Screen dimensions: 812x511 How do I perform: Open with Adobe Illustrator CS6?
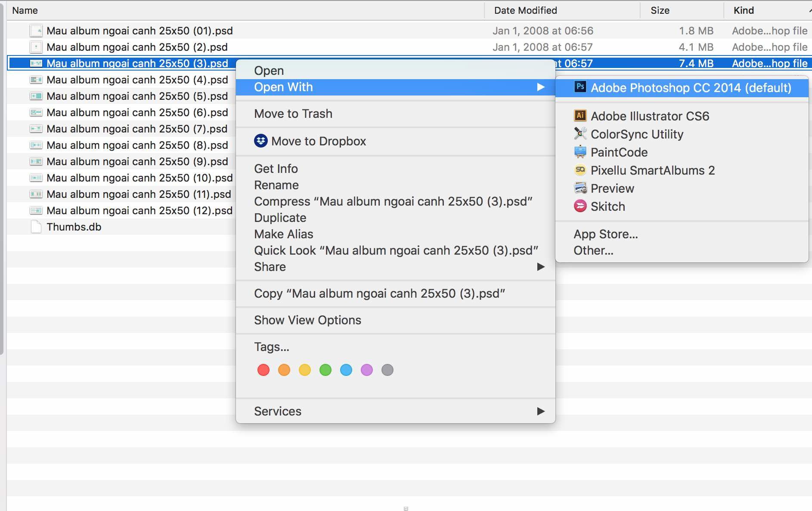(x=682, y=116)
